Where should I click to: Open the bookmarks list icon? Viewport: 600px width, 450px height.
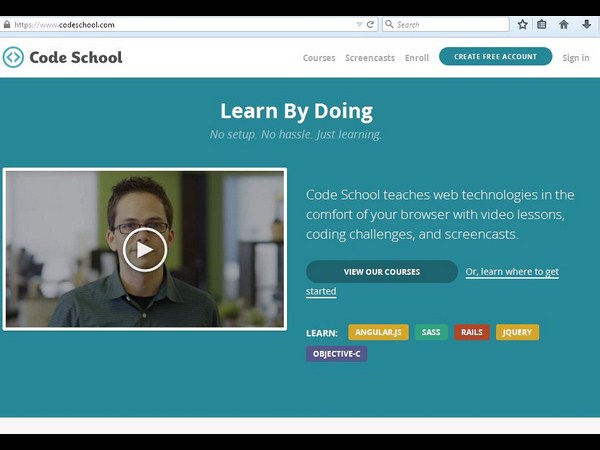tap(542, 24)
